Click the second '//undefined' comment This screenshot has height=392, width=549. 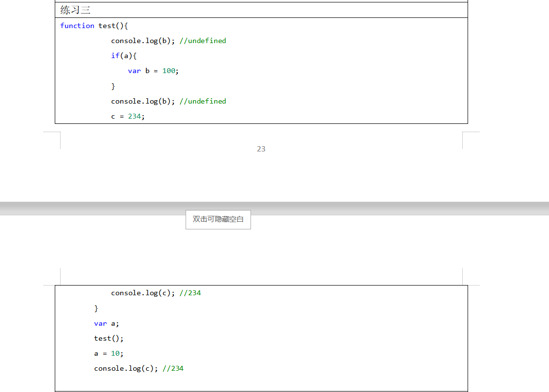point(203,102)
